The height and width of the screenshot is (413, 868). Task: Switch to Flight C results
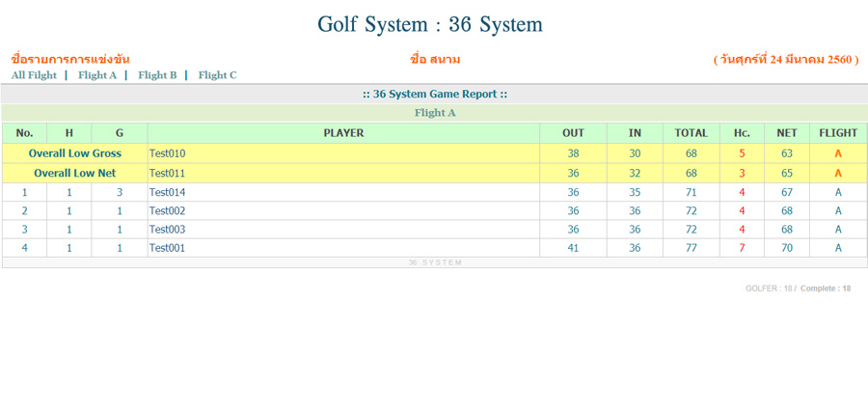(217, 75)
